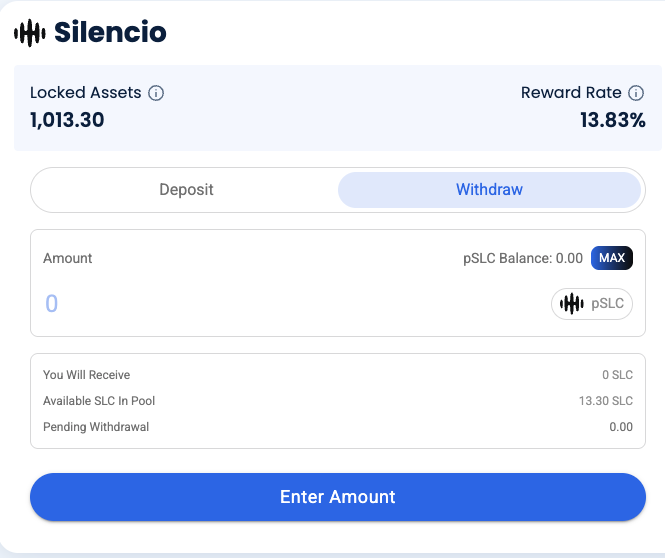The height and width of the screenshot is (558, 665).
Task: Click the Reward Rate info icon
Action: (x=636, y=93)
